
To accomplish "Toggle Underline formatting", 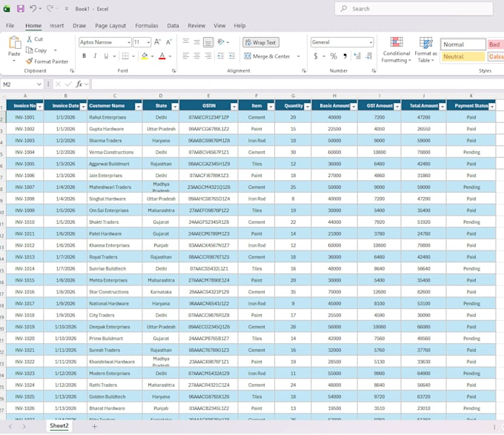I will click(x=106, y=56).
